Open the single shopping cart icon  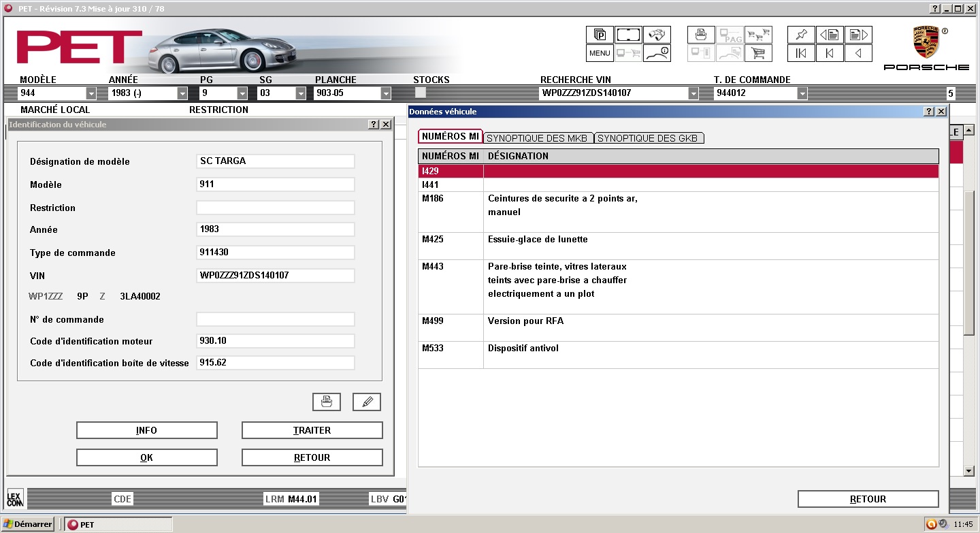(x=758, y=53)
